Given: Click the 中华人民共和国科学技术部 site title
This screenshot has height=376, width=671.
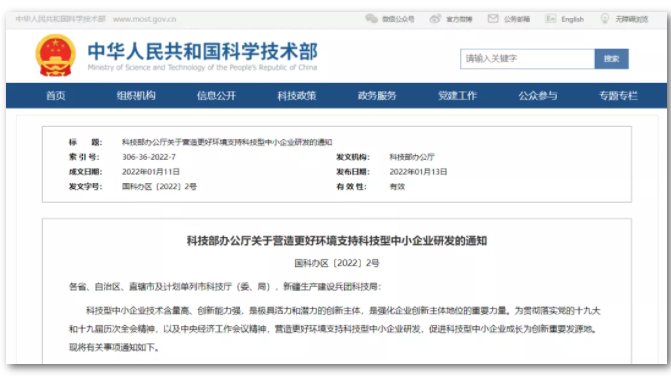Looking at the screenshot, I should 202,51.
